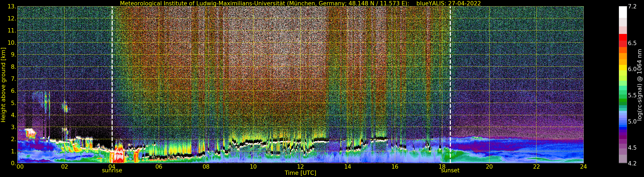Click the '6.5' value on the colorbar
Viewport: 644px width, 177px height.
(x=632, y=43)
